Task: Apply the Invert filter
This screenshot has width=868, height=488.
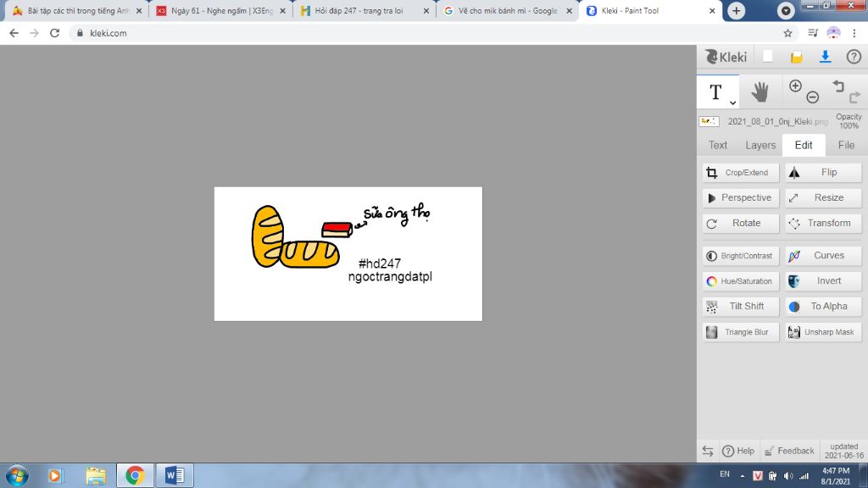Action: click(823, 281)
